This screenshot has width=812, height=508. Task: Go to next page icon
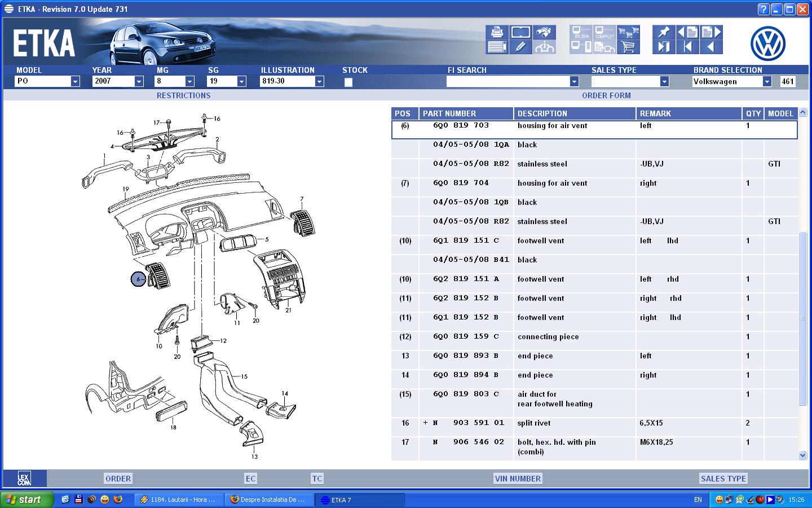click(711, 32)
